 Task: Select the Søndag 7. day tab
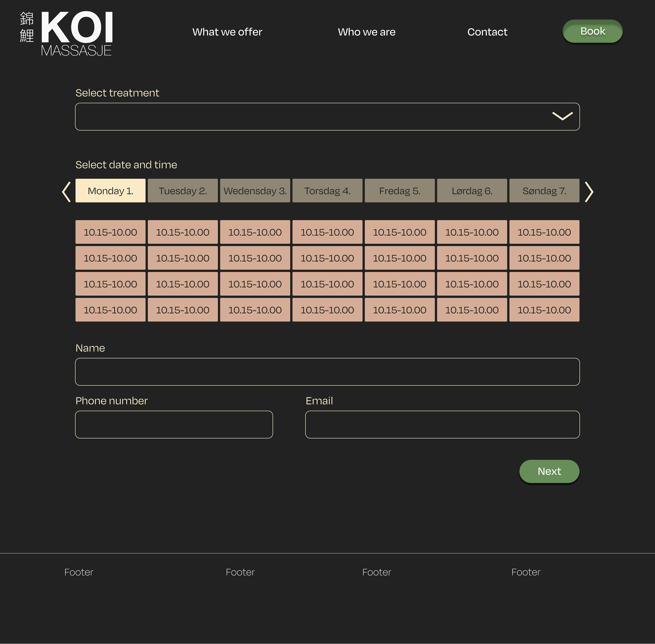click(544, 191)
